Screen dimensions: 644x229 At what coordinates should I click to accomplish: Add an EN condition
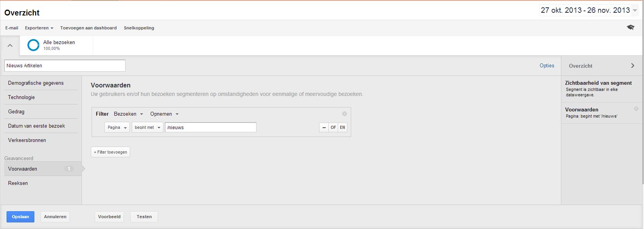[342, 127]
